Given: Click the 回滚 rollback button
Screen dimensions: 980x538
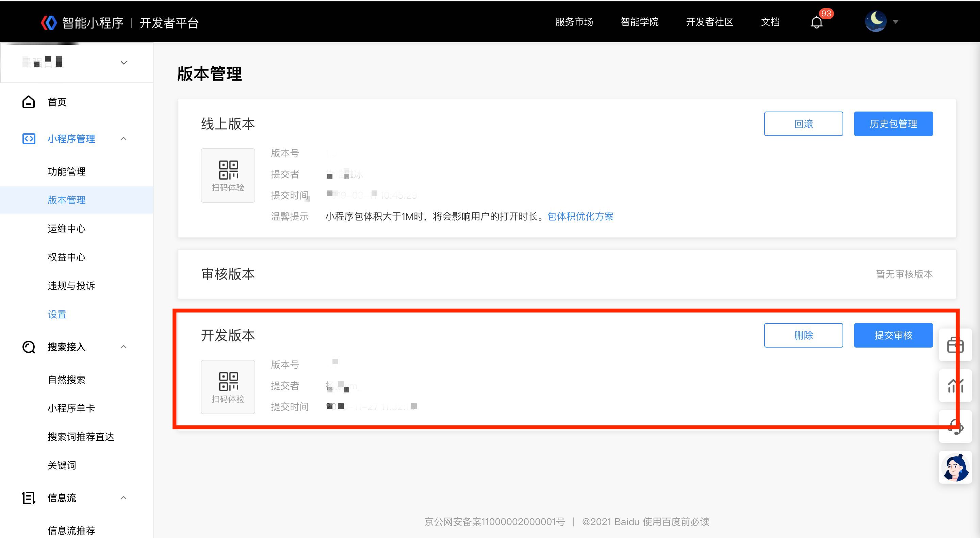Looking at the screenshot, I should coord(803,123).
